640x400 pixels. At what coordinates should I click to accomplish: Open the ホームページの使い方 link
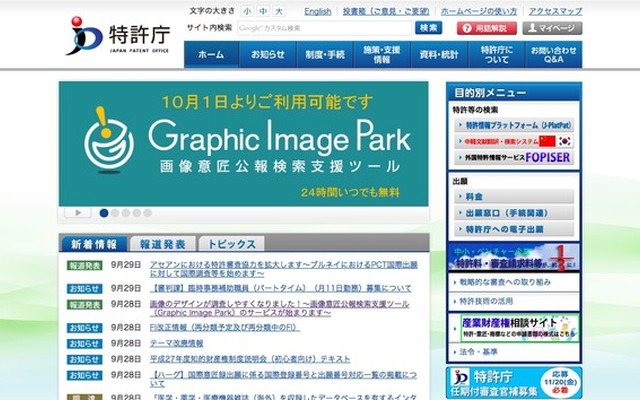[x=479, y=11]
